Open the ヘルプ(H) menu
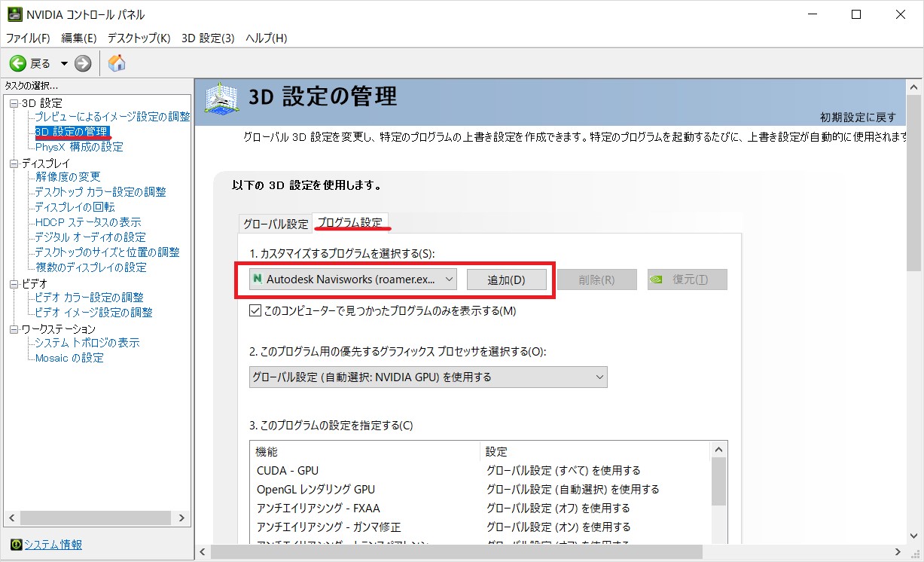Screen dimensions: 924x562 tap(267, 38)
